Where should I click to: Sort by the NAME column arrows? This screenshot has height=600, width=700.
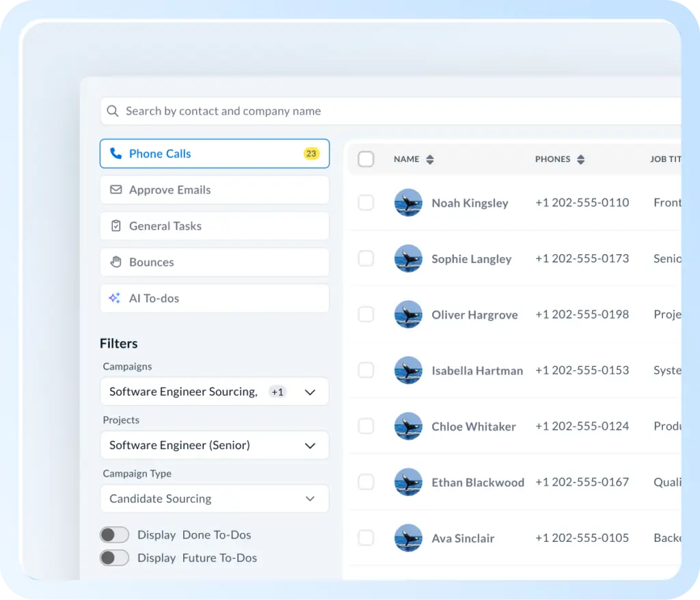click(x=430, y=159)
